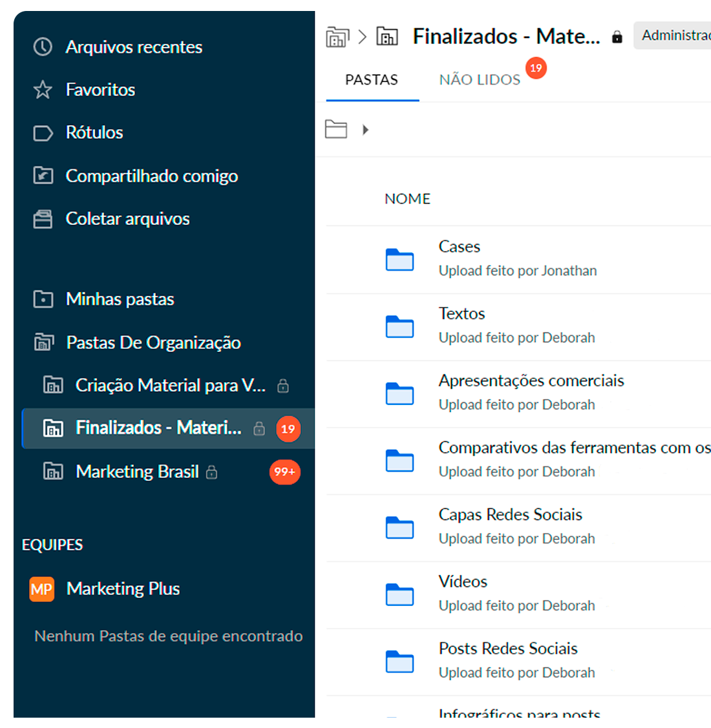Screen dimensions: 711x728
Task: Select Criação Material para V... folder
Action: [170, 386]
